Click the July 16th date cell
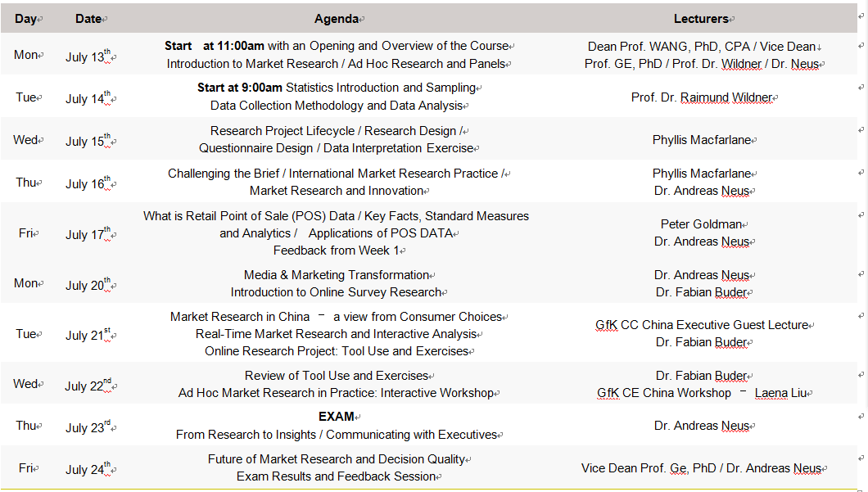Screen dimensions: 868x492 88,183
